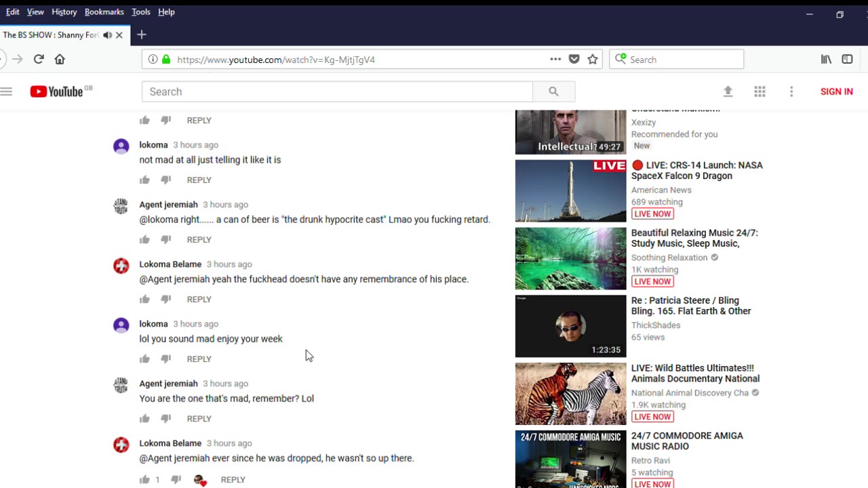Viewport: 868px width, 488px height.
Task: Open the Intellectual 49:27 video thumbnail
Action: pos(571,131)
